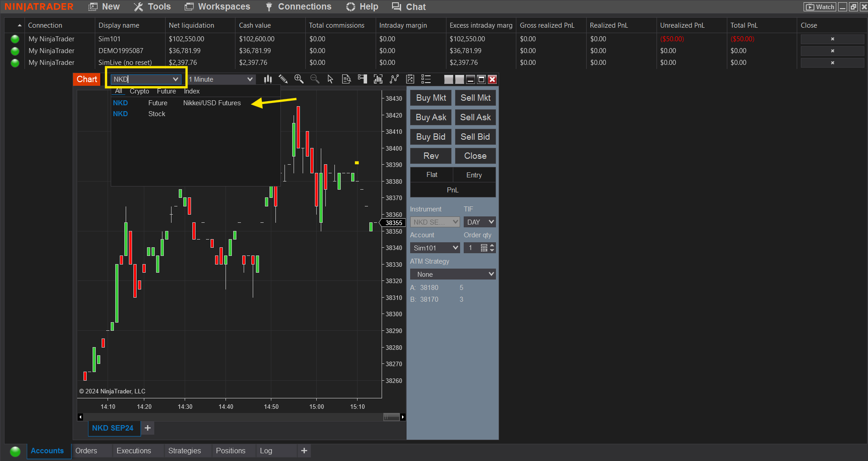The width and height of the screenshot is (868, 461).
Task: Choose the cursor pointer tool
Action: point(330,79)
